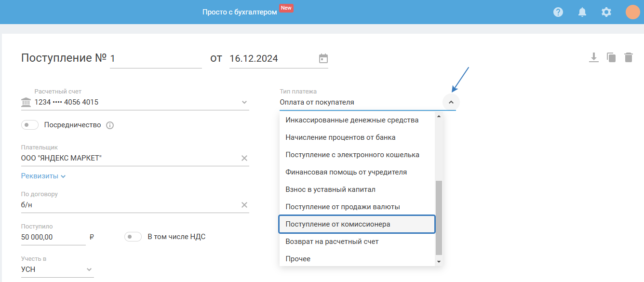Open the Расчетный счет dropdown

coord(244,102)
